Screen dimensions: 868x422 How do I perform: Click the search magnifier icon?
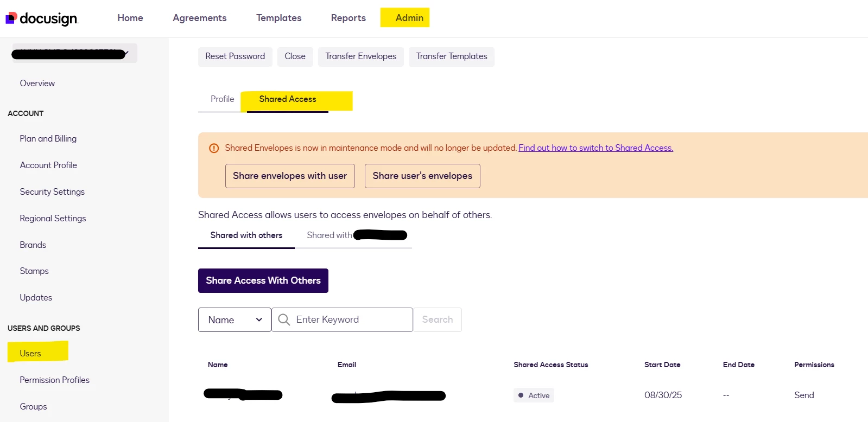tap(284, 319)
